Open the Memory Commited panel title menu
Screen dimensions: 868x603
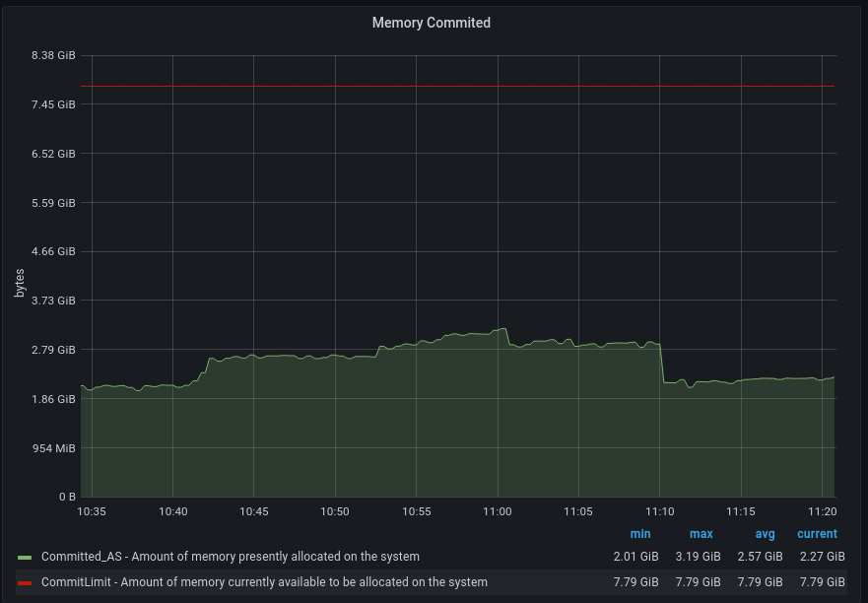(431, 23)
